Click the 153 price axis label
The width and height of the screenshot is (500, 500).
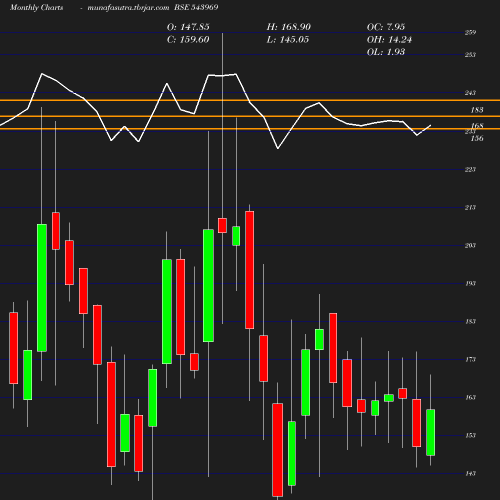470,436
